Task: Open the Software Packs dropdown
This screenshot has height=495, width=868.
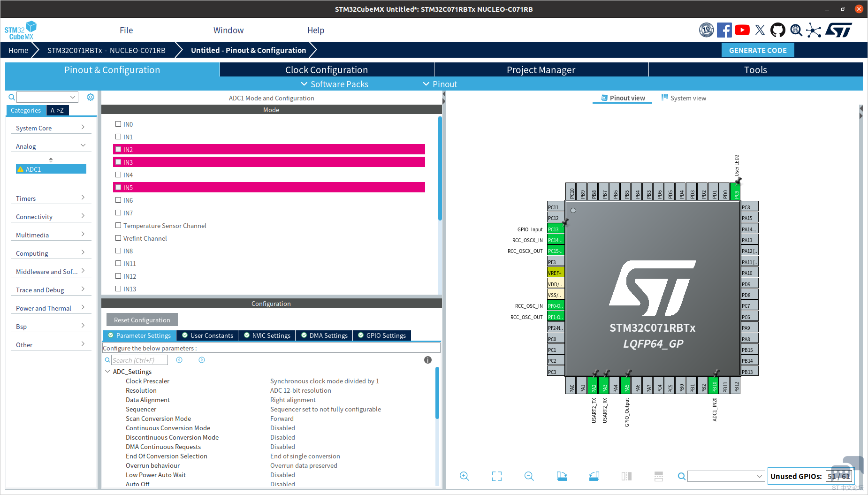Action: point(335,84)
